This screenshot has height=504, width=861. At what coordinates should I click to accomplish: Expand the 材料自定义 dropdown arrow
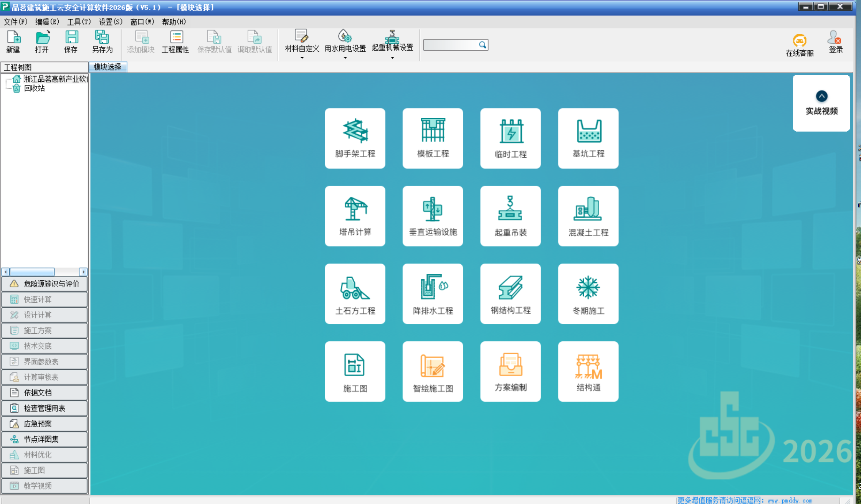coord(302,58)
